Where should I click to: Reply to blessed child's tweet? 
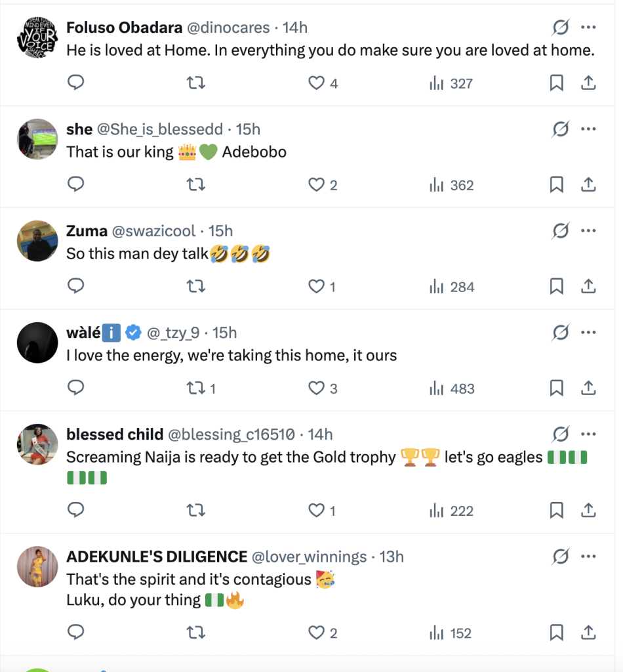click(x=76, y=511)
